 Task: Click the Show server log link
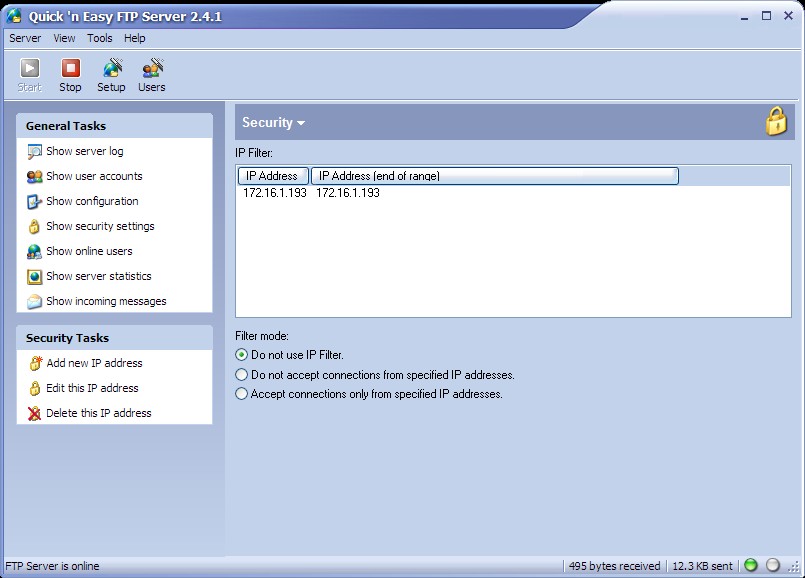pyautogui.click(x=85, y=151)
